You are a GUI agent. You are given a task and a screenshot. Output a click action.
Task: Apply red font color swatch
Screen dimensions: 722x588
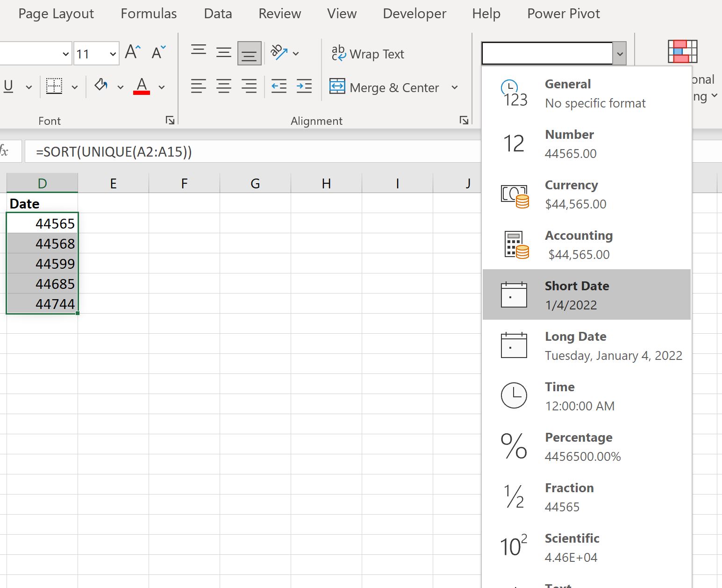pos(142,86)
